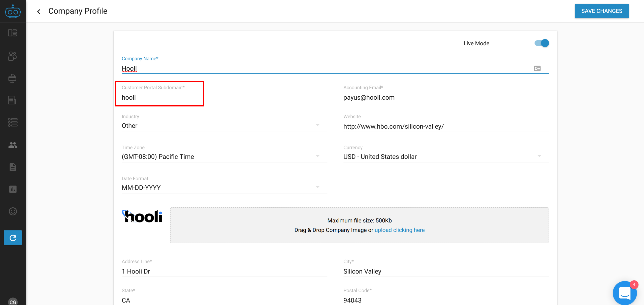Open the file document icon in sidebar
The image size is (644, 305).
13,167
